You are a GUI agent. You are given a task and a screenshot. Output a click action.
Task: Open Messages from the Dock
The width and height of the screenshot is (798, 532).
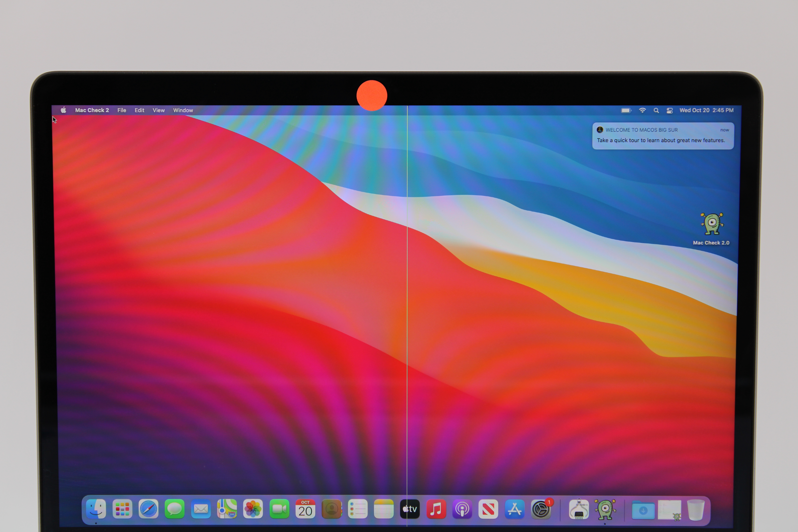[x=174, y=509]
